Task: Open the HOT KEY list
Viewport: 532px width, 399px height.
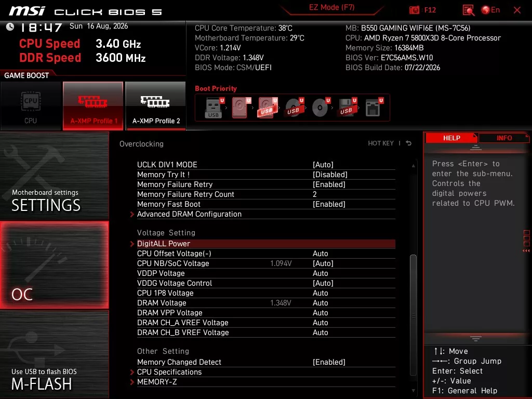Action: coord(381,143)
